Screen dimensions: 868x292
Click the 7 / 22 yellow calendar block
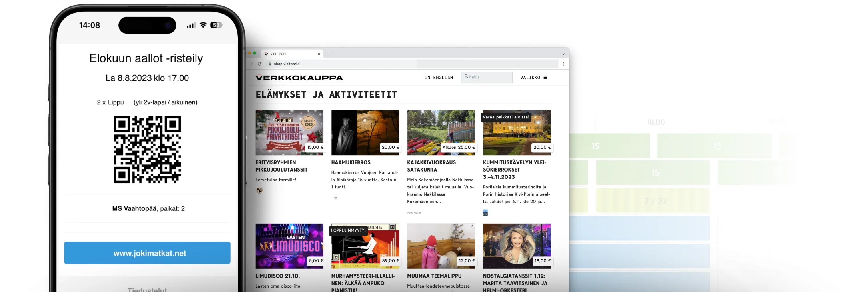point(652,201)
